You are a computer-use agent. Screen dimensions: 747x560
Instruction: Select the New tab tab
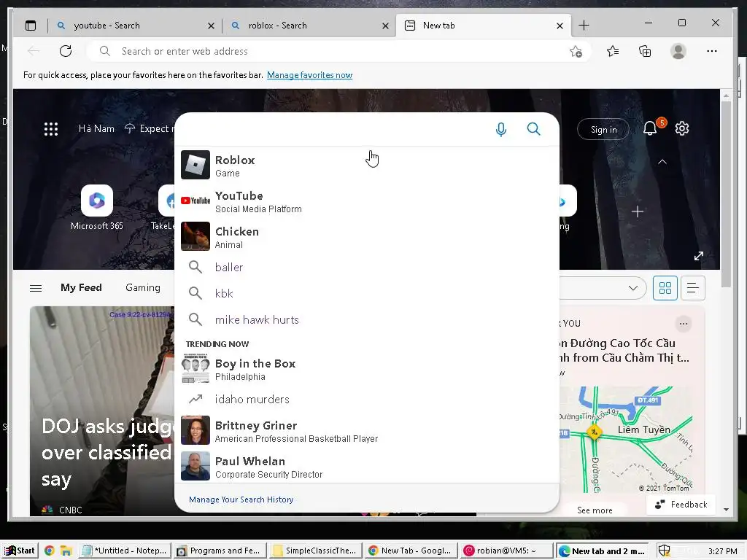tap(484, 26)
